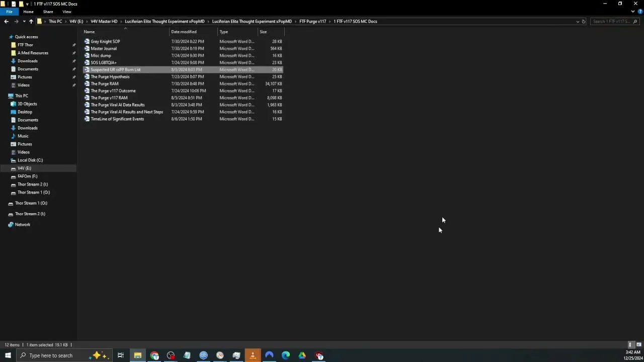
Task: Navigate to V4V (E:) in the breadcrumb
Action: pyautogui.click(x=76, y=22)
